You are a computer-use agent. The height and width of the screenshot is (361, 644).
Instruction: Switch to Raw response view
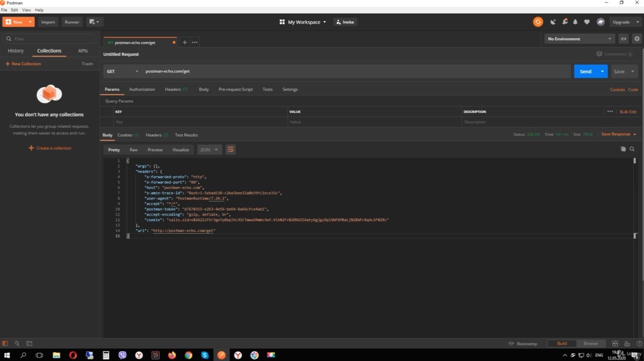pyautogui.click(x=134, y=149)
